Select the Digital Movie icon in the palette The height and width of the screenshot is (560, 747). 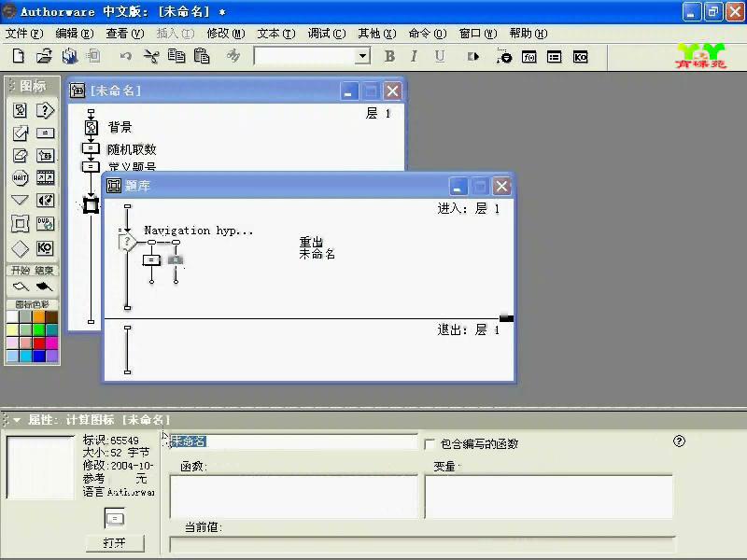(x=45, y=178)
